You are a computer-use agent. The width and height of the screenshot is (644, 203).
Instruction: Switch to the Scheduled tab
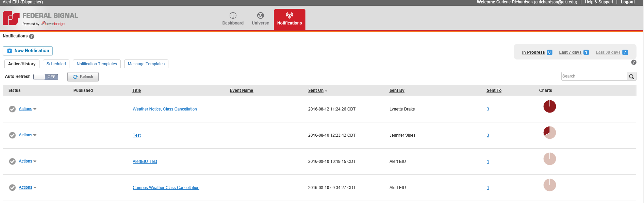tap(56, 64)
